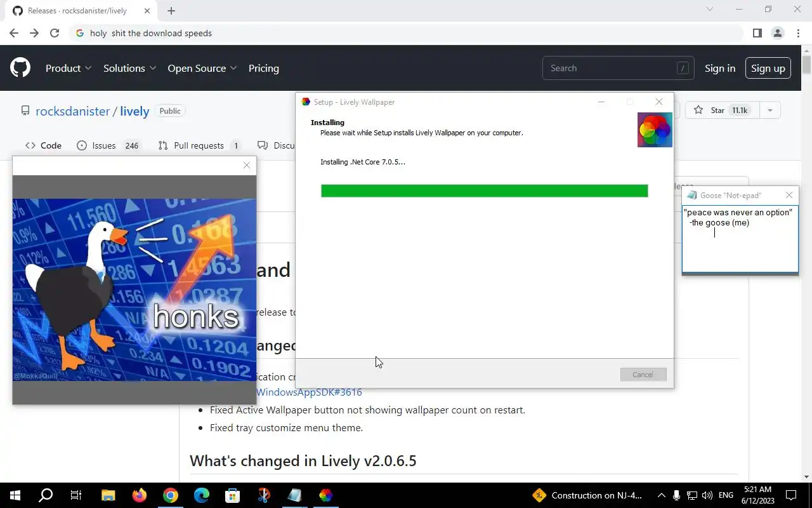Switch to Chrome on taskbar
This screenshot has height=508, width=812.
click(170, 495)
